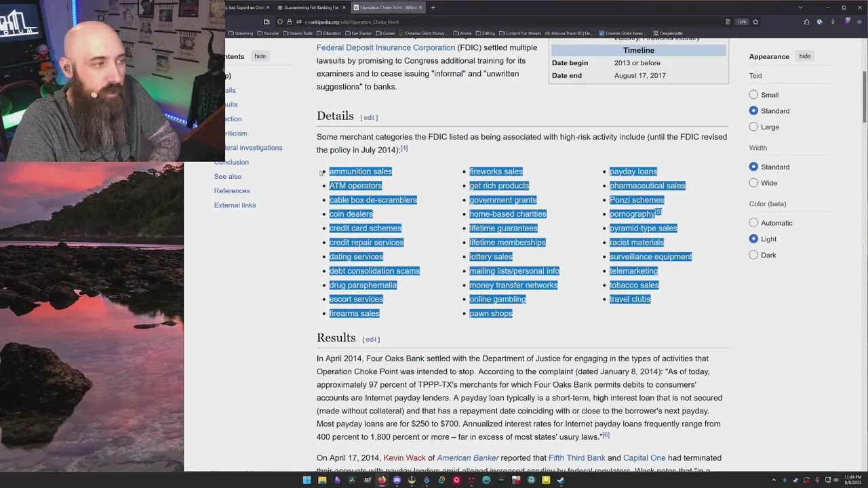Expand the Streaming bookmarks folder
This screenshot has height=488, width=868.
pos(241,33)
